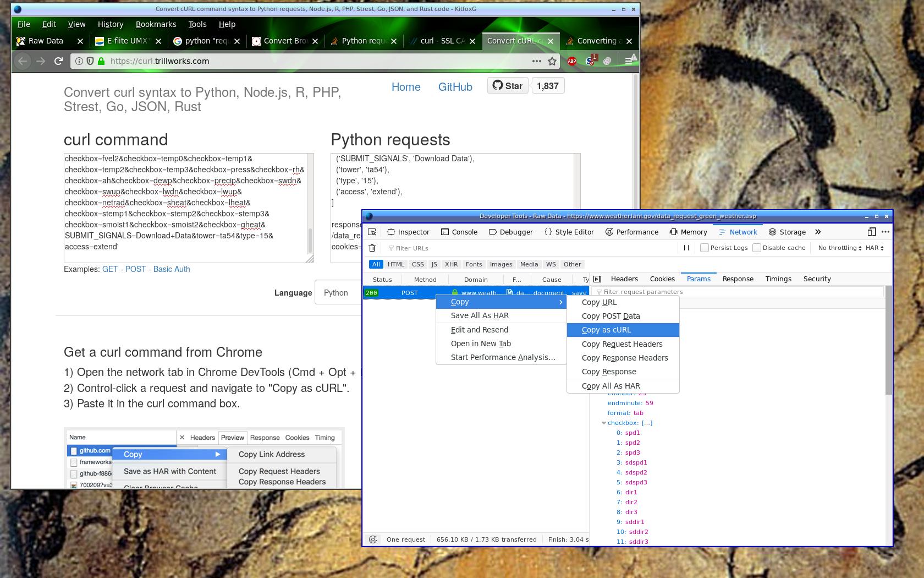The width and height of the screenshot is (924, 578).
Task: Open Developer Tools three-dot options menu
Action: (x=885, y=232)
